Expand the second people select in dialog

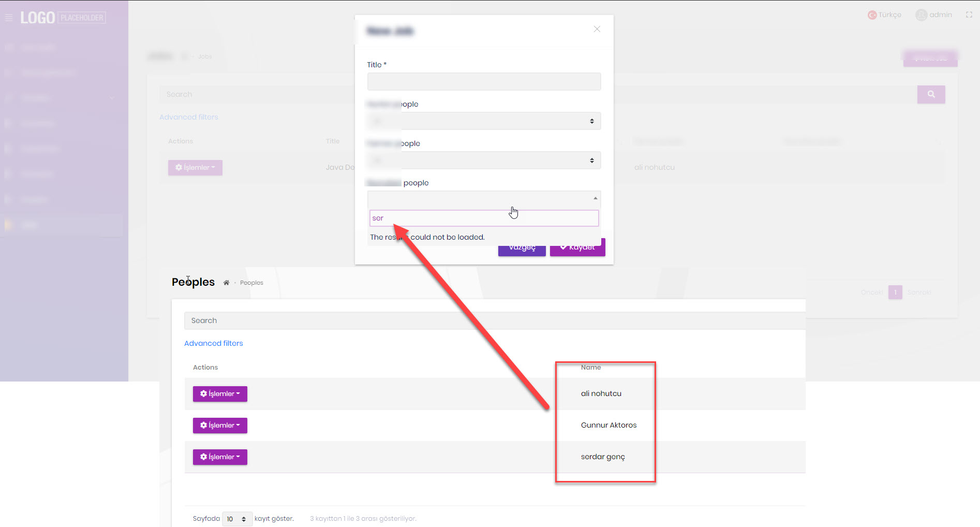pos(484,160)
